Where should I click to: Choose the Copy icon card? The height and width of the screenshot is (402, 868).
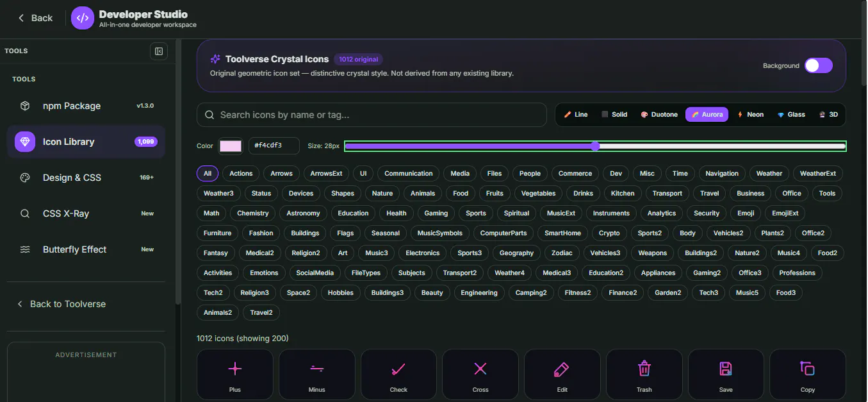808,374
